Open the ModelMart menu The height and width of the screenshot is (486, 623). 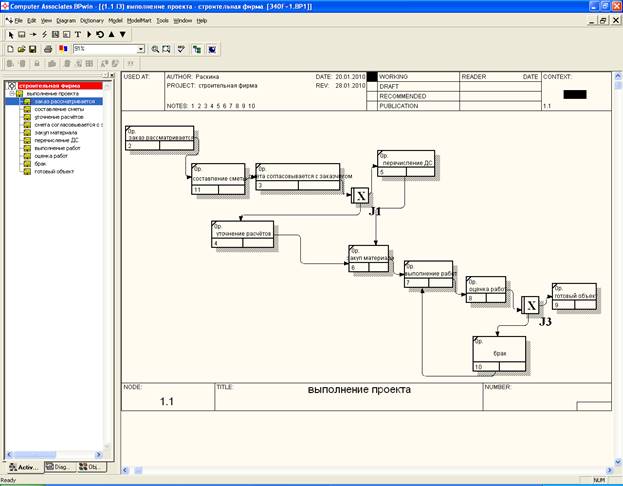point(139,21)
